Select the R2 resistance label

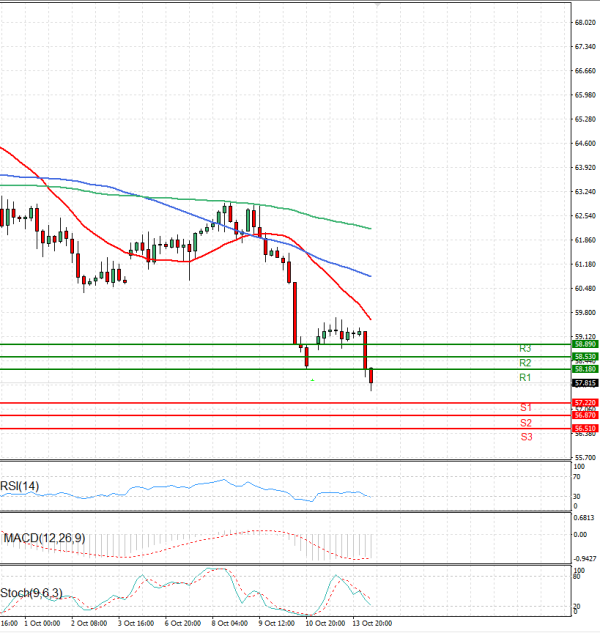[524, 362]
